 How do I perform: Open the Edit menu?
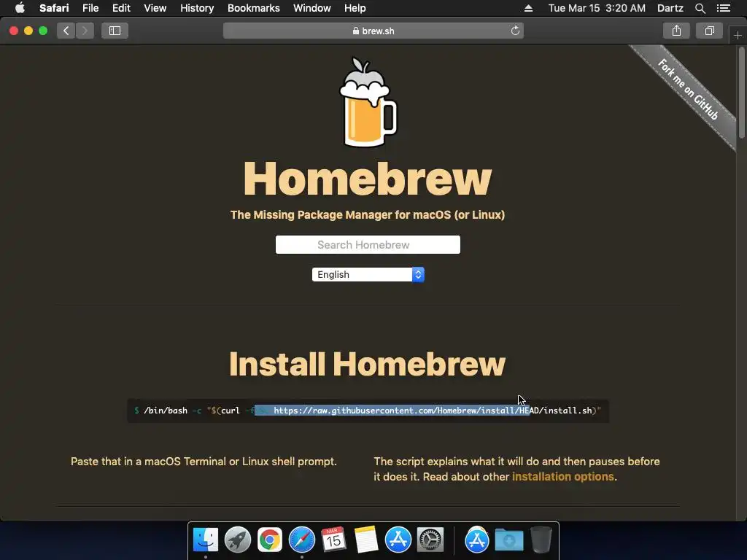click(x=121, y=8)
